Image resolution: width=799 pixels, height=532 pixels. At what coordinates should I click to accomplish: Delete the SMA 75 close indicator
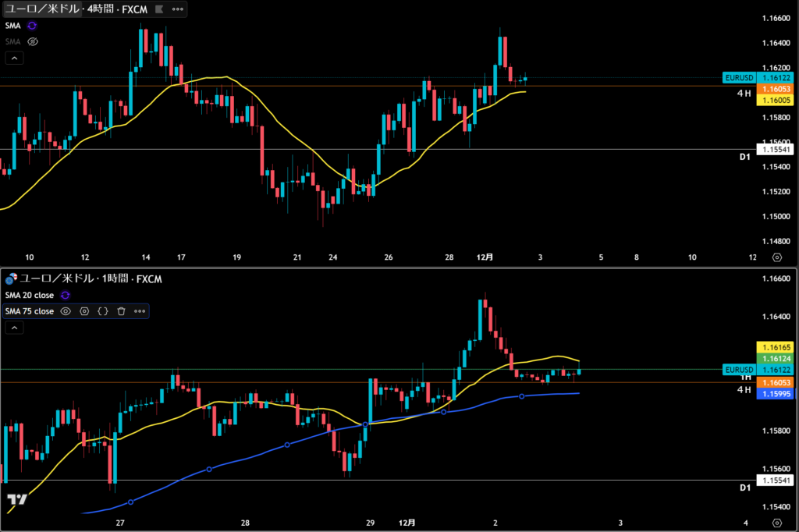[x=121, y=311]
